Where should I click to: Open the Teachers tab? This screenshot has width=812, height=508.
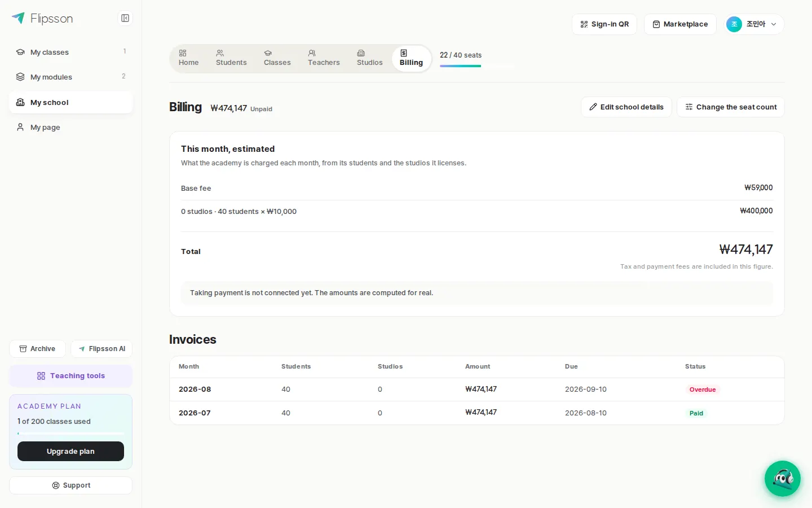(x=324, y=58)
